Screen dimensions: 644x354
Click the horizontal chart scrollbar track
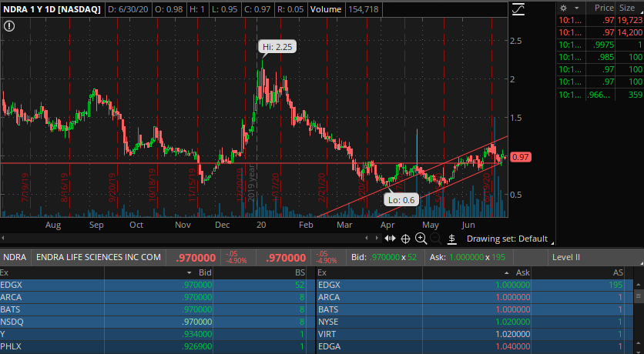click(x=185, y=238)
